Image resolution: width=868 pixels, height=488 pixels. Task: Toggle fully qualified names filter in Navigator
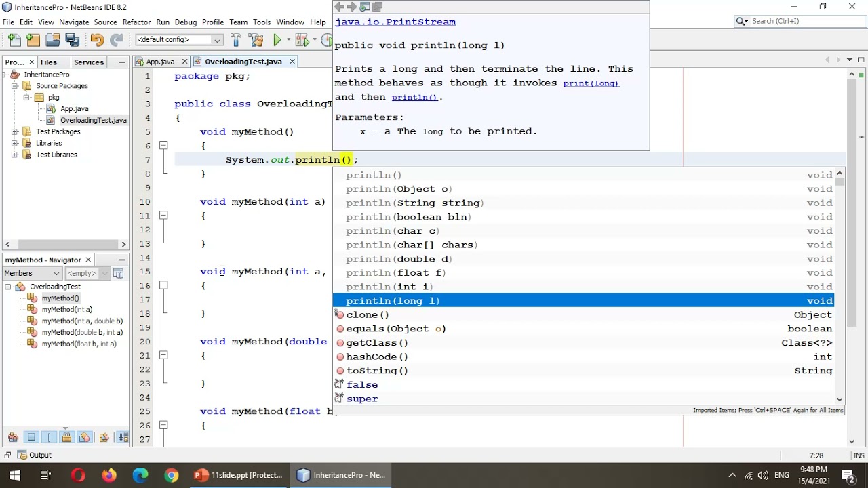click(x=104, y=438)
